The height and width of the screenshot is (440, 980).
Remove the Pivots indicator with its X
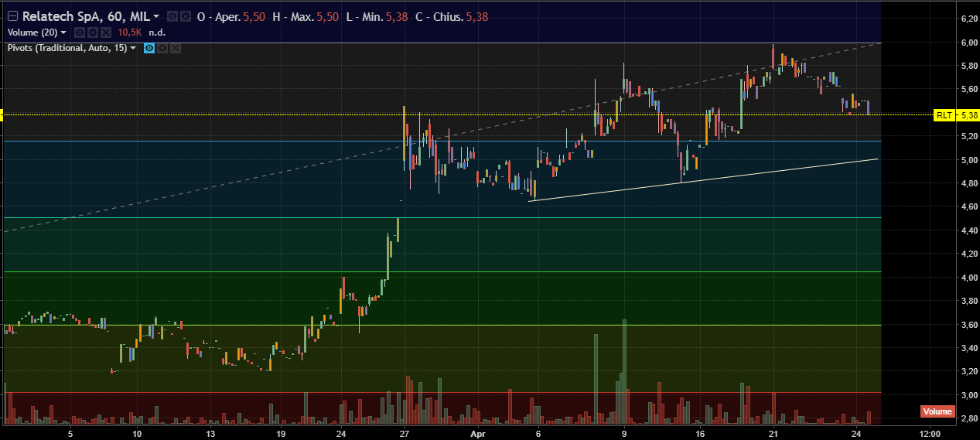point(176,48)
